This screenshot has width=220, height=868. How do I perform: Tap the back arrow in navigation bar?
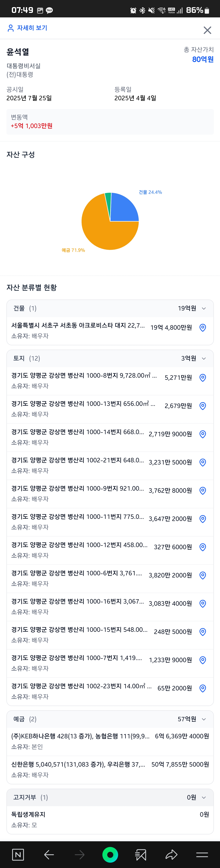click(49, 855)
